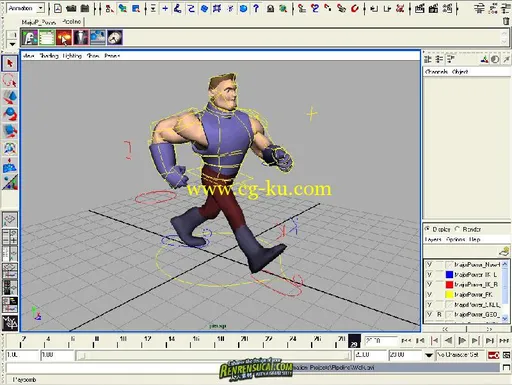Open the Channels menu in Channel Box

point(437,72)
